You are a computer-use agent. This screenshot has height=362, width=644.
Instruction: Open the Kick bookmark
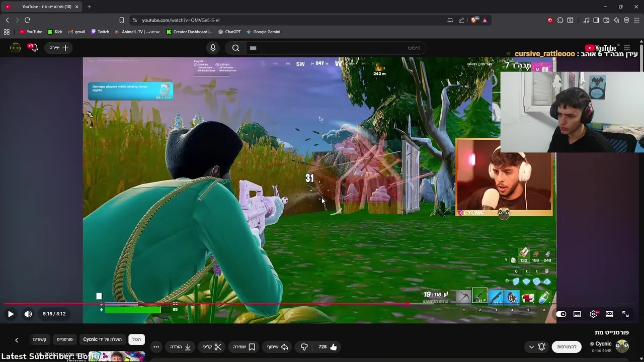(x=55, y=32)
